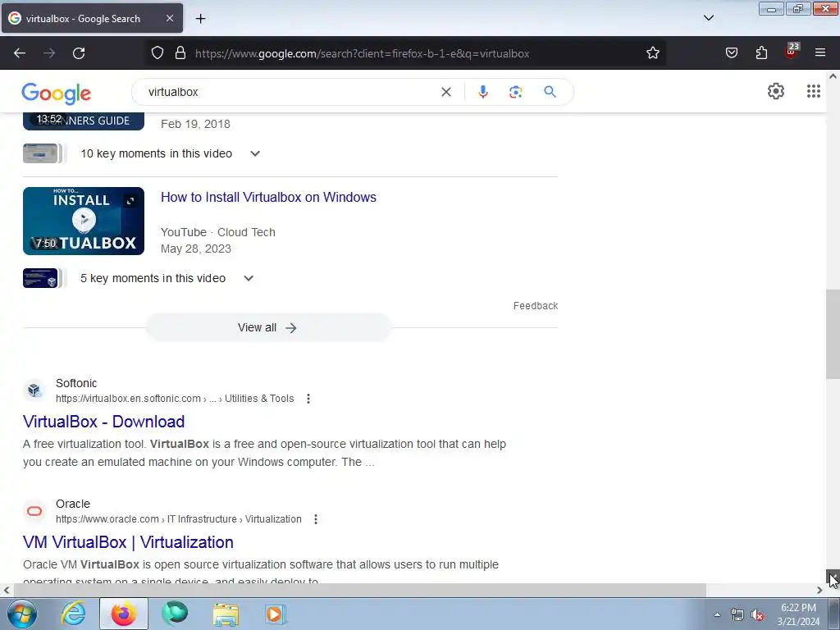Screen dimensions: 840x630
Task: Click the Softonic favicon
Action: pos(34,390)
